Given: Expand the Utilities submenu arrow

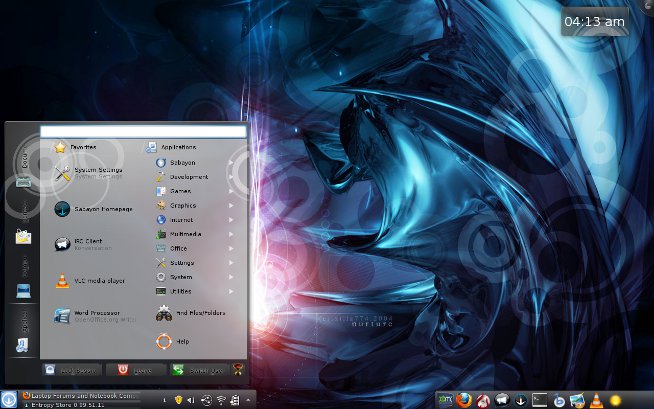Looking at the screenshot, I should [231, 291].
